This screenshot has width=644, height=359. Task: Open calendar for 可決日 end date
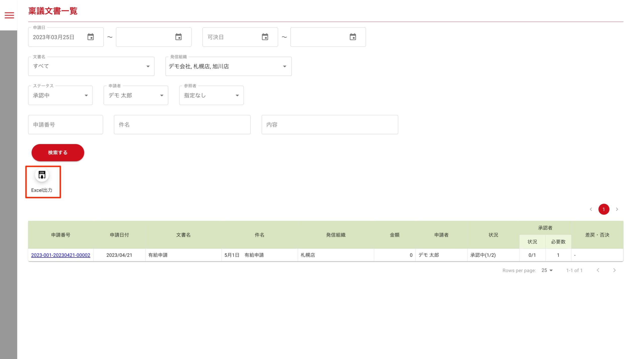[x=353, y=37]
